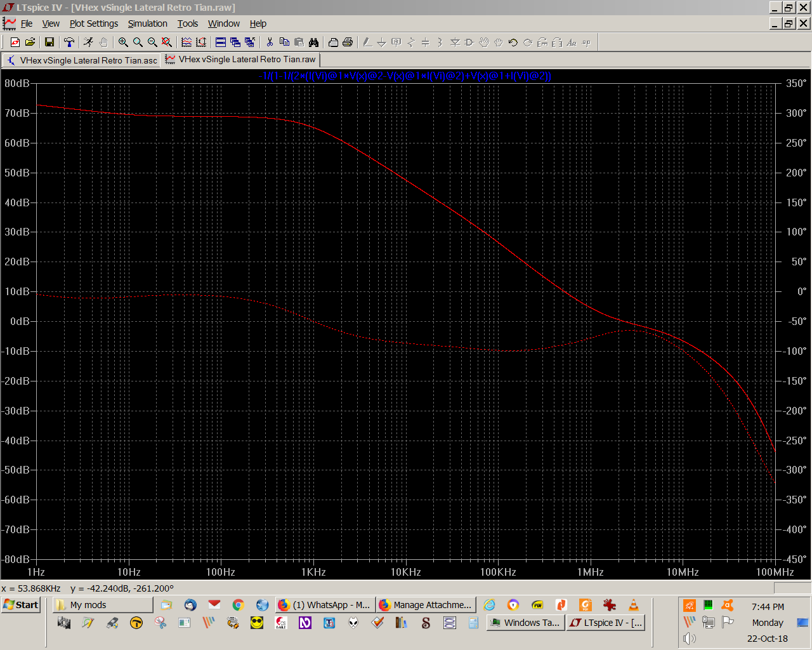This screenshot has width=812, height=650.
Task: Click the Undo arrow icon
Action: pyautogui.click(x=513, y=43)
